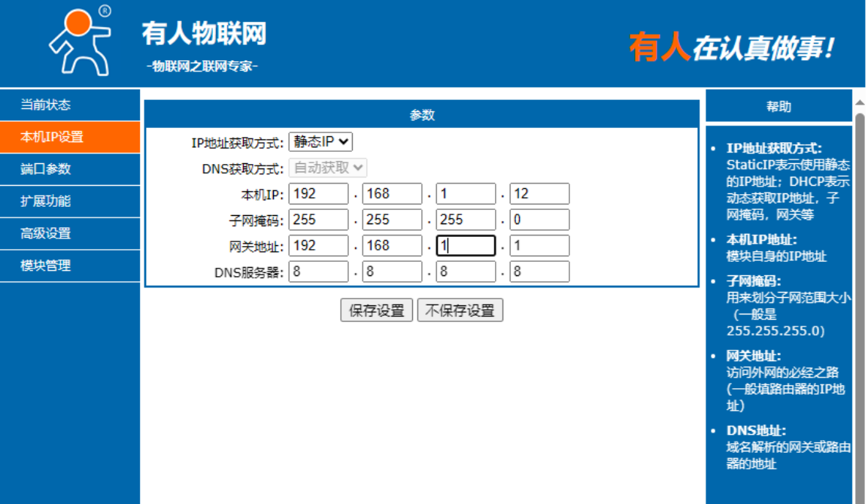Image resolution: width=868 pixels, height=504 pixels.
Task: Open the 当前状态 menu page
Action: (x=69, y=105)
